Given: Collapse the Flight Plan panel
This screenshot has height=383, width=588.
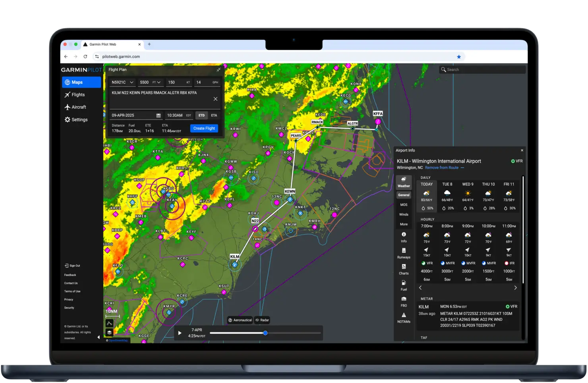Looking at the screenshot, I should (x=219, y=69).
